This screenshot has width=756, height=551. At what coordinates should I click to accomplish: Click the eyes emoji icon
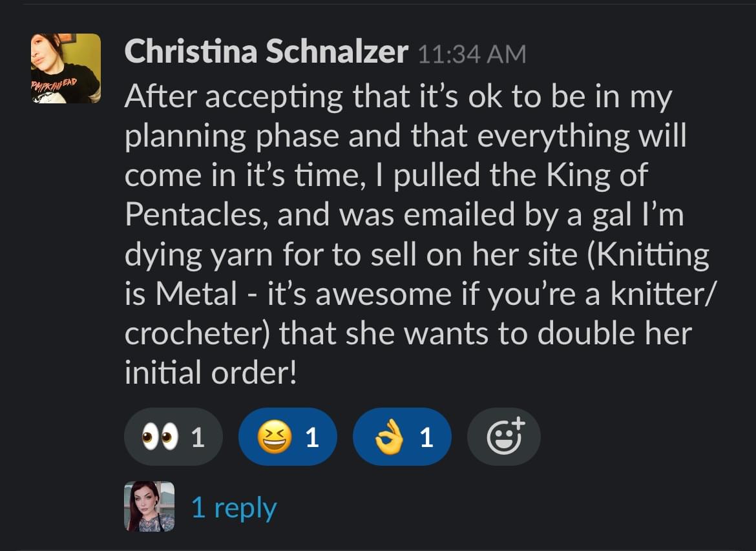pyautogui.click(x=160, y=437)
